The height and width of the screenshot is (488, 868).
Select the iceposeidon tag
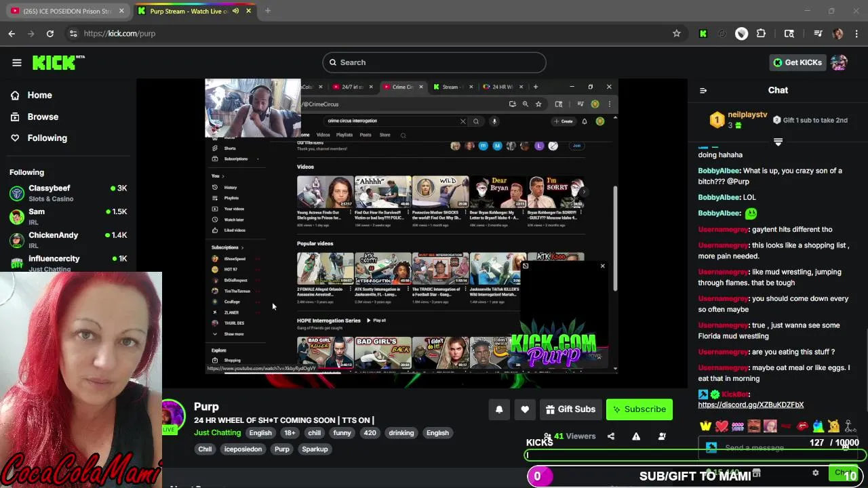pos(243,449)
